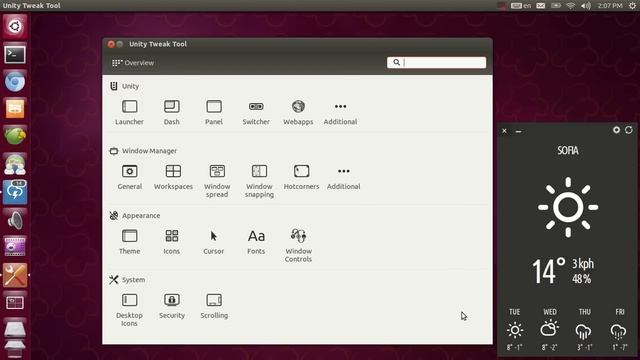The image size is (640, 360).
Task: Refresh the weather widget
Action: coord(629,130)
